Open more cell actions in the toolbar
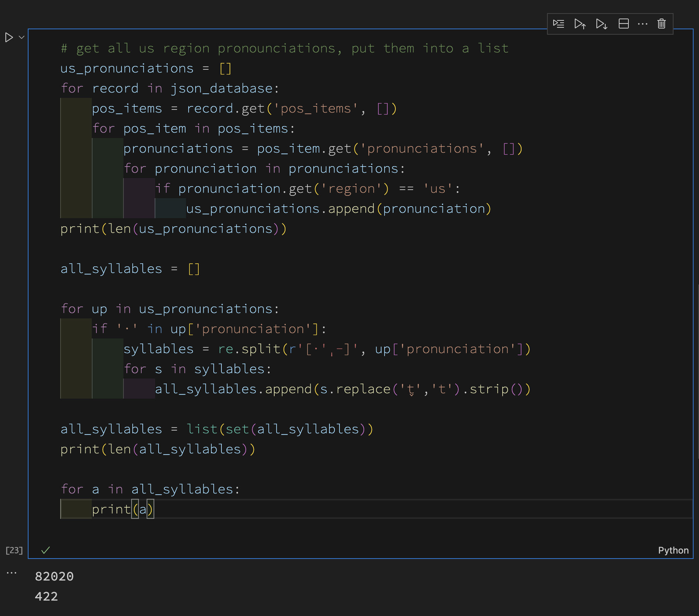 point(643,24)
